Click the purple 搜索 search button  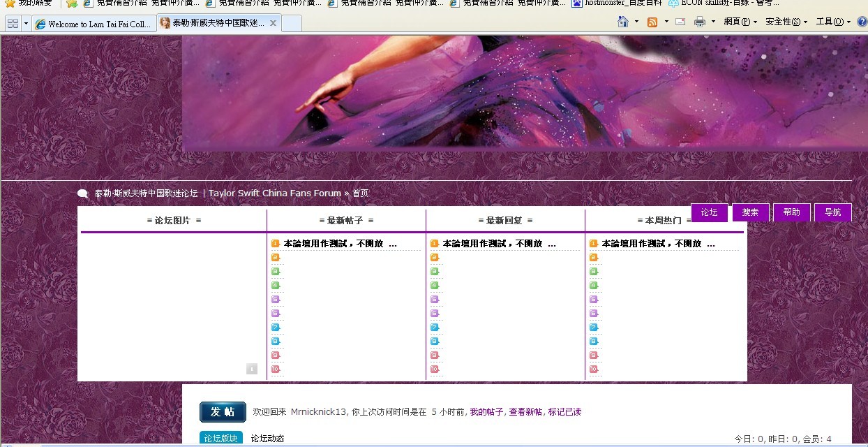coord(751,212)
